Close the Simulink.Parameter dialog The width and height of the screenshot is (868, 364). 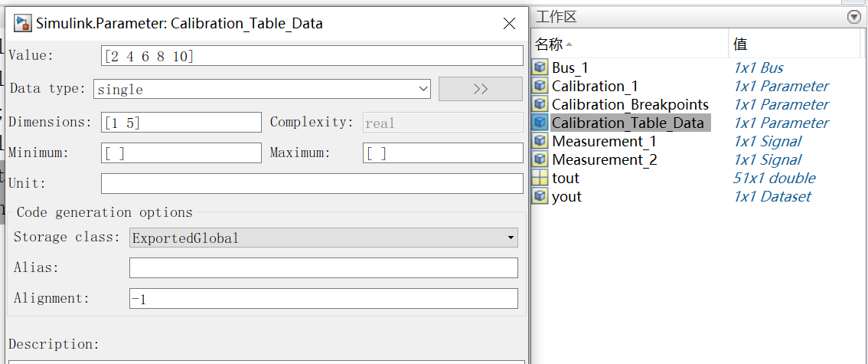tap(509, 23)
